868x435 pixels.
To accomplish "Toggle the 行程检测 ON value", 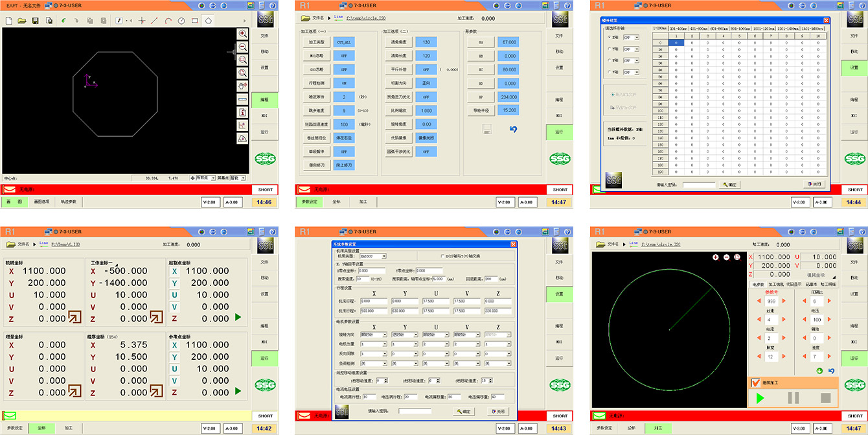I will tap(343, 83).
